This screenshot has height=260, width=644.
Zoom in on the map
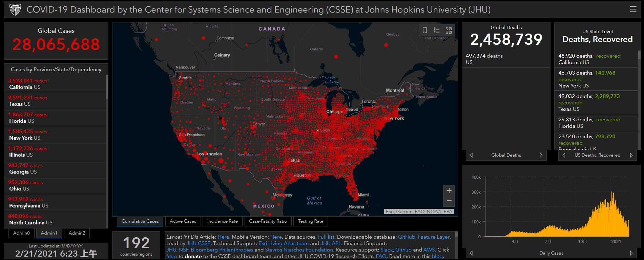click(449, 191)
